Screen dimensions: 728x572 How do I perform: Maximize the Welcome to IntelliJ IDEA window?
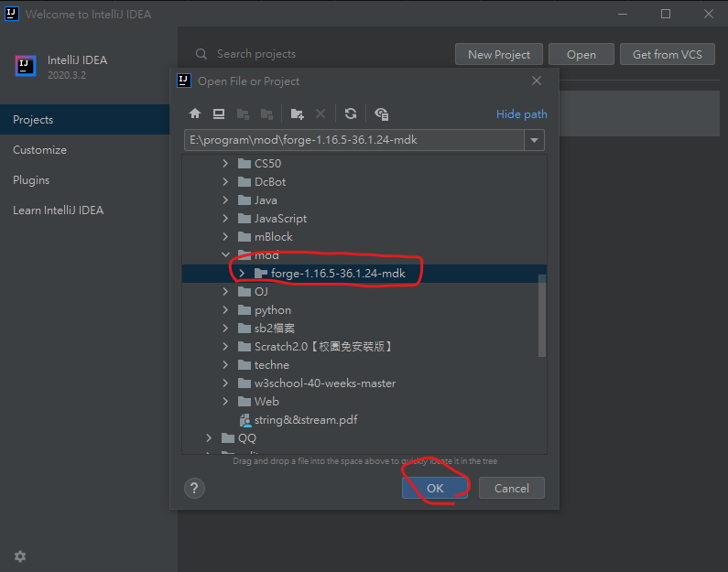click(666, 14)
